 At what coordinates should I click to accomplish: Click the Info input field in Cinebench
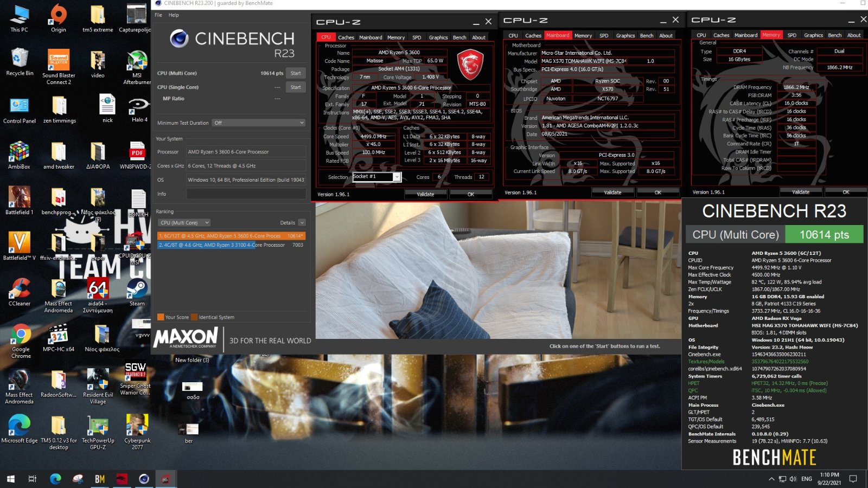[246, 194]
